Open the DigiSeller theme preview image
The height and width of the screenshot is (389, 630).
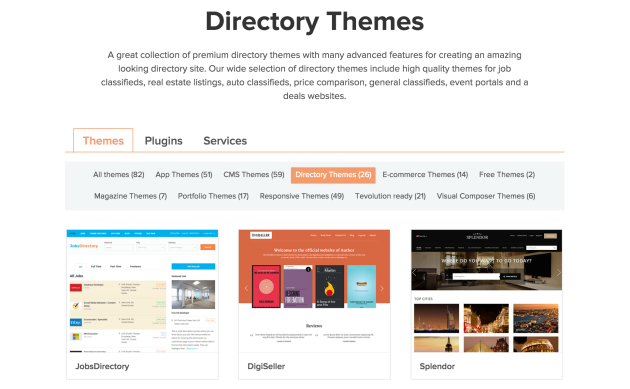pos(314,291)
